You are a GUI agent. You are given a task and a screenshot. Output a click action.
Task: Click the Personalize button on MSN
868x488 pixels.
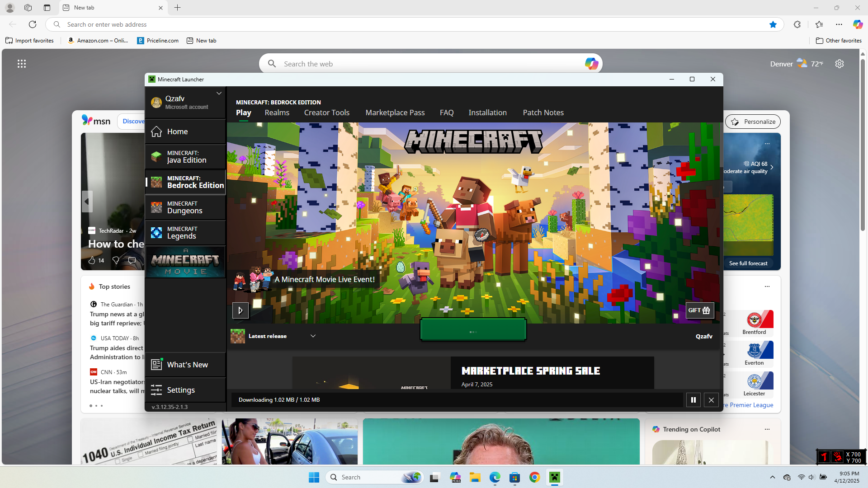click(x=753, y=122)
